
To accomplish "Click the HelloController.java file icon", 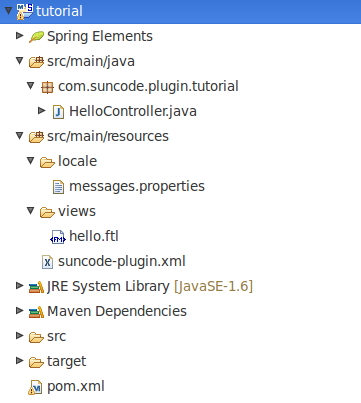I will pyautogui.click(x=58, y=112).
